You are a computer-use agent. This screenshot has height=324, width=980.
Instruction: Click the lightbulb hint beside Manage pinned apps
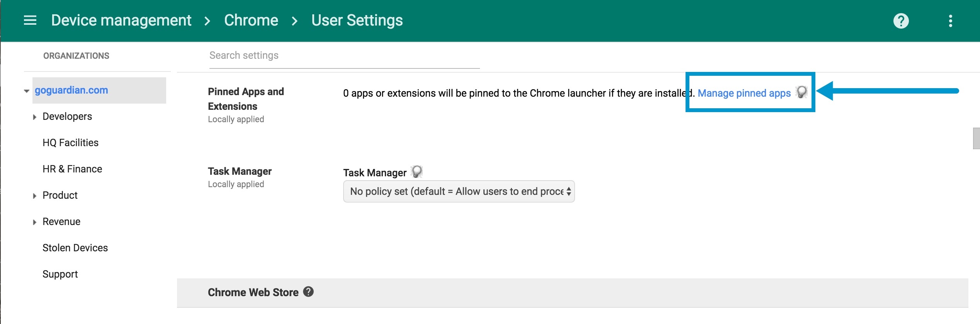pyautogui.click(x=802, y=92)
